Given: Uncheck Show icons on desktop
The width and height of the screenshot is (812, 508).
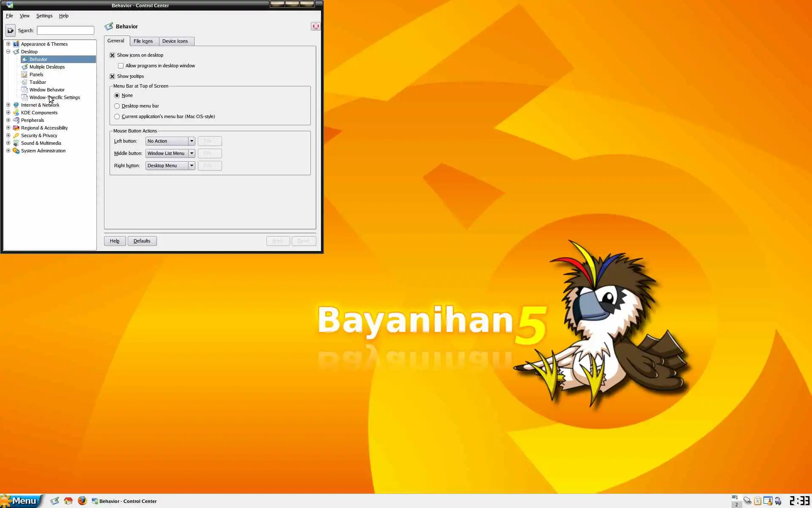Looking at the screenshot, I should pyautogui.click(x=112, y=55).
